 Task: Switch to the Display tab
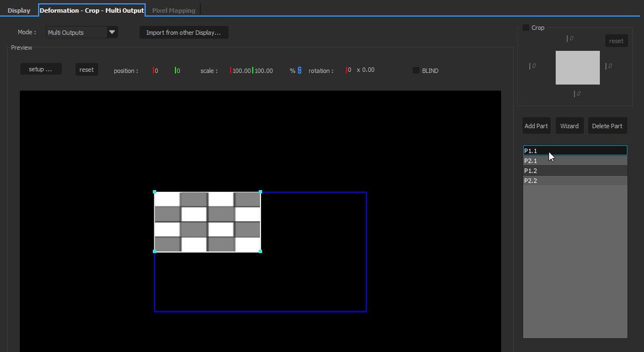19,10
